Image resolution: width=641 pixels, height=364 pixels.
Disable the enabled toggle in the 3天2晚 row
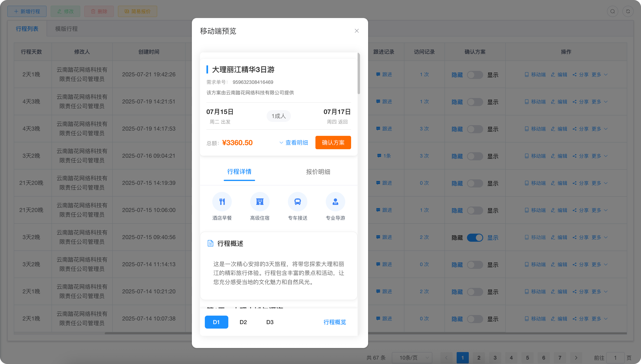[x=475, y=237]
